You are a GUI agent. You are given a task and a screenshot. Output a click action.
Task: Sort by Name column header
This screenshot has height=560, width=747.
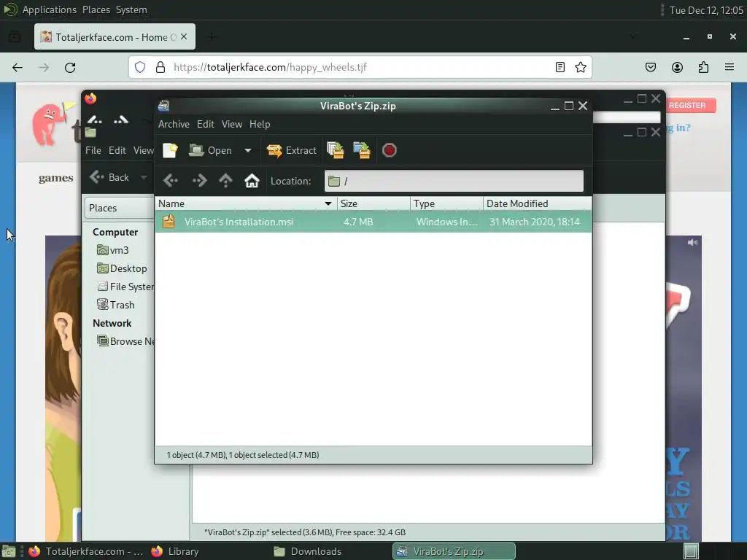pyautogui.click(x=246, y=203)
